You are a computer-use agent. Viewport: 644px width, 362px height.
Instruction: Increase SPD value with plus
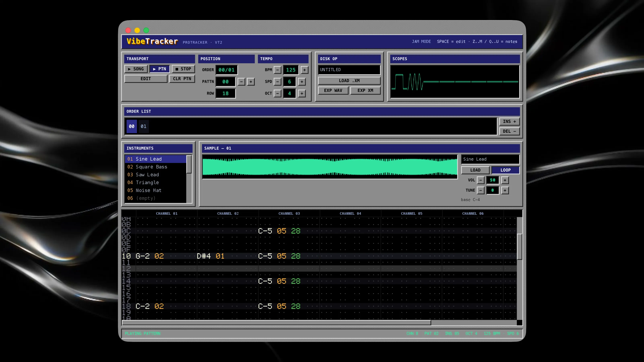click(x=302, y=82)
